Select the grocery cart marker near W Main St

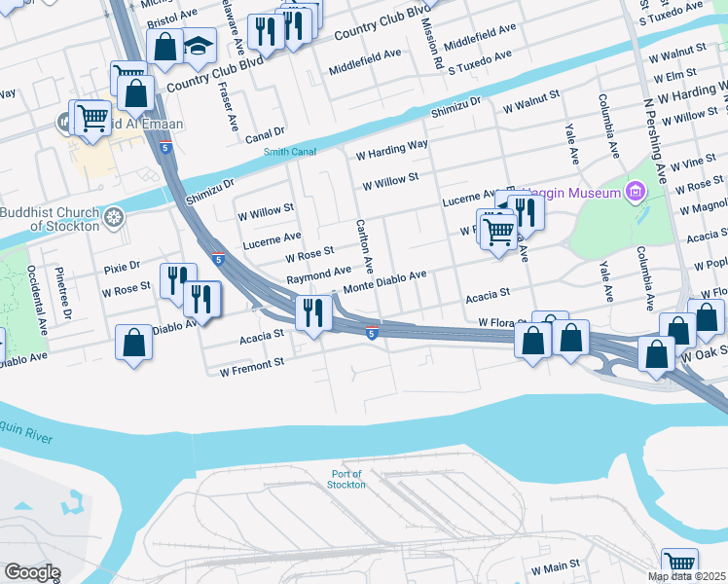(679, 564)
